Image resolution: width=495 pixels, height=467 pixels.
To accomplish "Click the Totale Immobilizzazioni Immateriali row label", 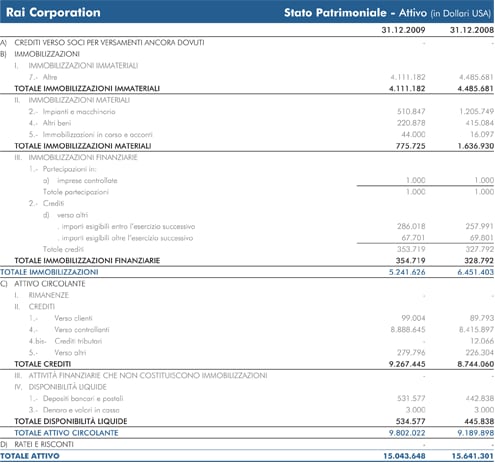I will (87, 89).
